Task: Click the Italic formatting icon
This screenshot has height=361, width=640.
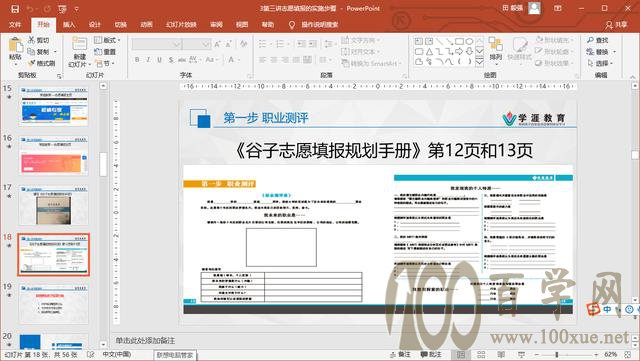Action: (x=148, y=60)
